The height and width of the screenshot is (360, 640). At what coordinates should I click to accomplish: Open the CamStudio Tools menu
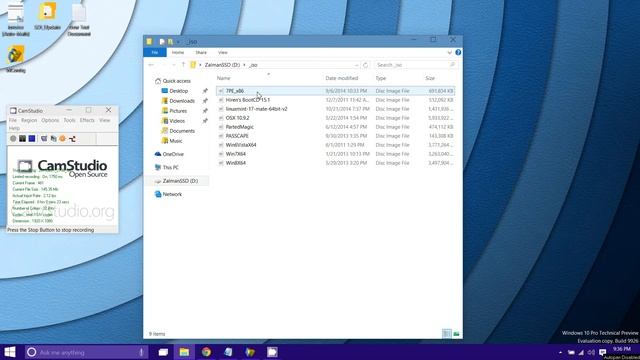[69, 120]
